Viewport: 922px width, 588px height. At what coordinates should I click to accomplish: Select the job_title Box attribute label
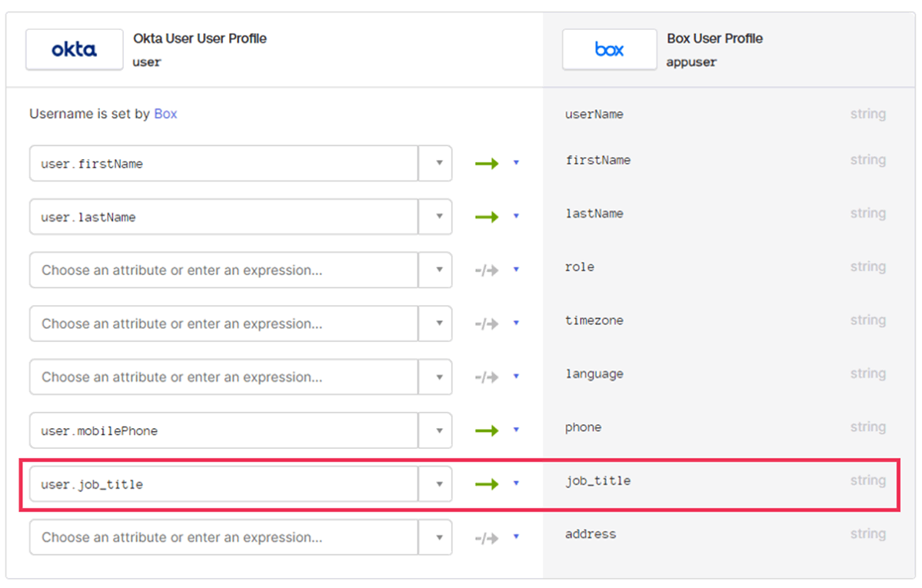click(x=598, y=481)
